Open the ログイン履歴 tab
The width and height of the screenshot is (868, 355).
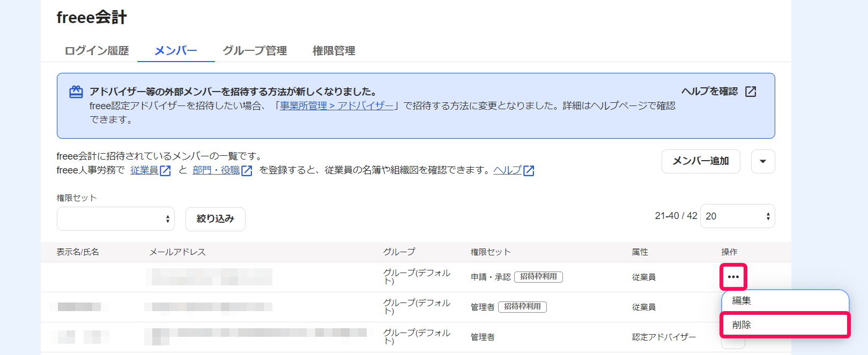[x=97, y=51]
